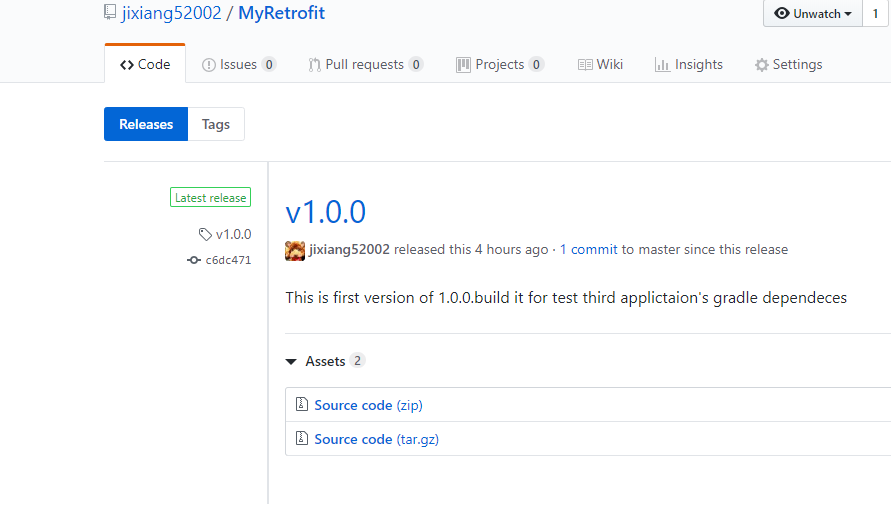
Task: Collapse the Assets section triangle
Action: (291, 362)
